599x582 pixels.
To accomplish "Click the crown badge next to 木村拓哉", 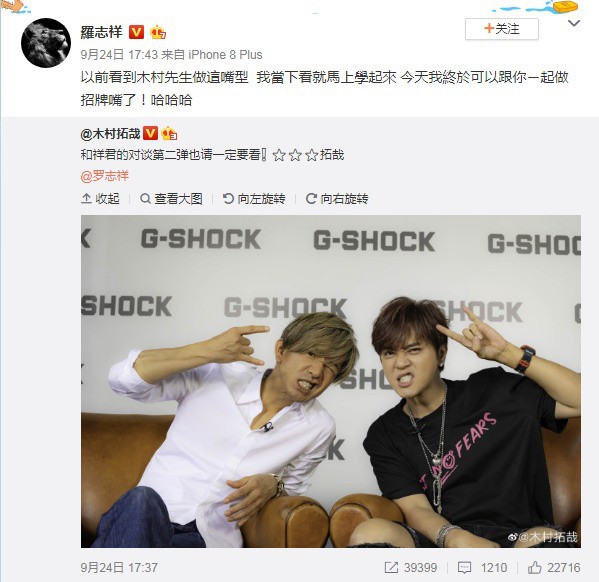I will click(169, 133).
